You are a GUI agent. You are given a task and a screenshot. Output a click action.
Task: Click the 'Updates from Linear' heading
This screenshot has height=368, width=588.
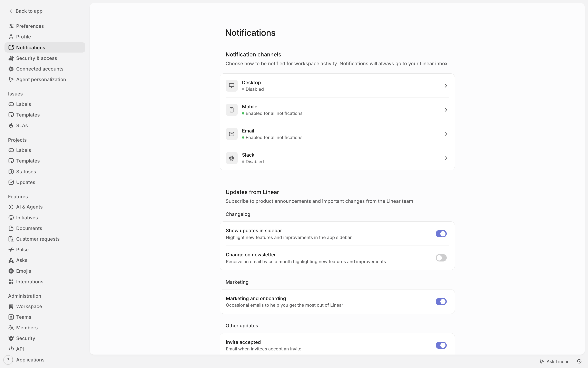(x=252, y=192)
